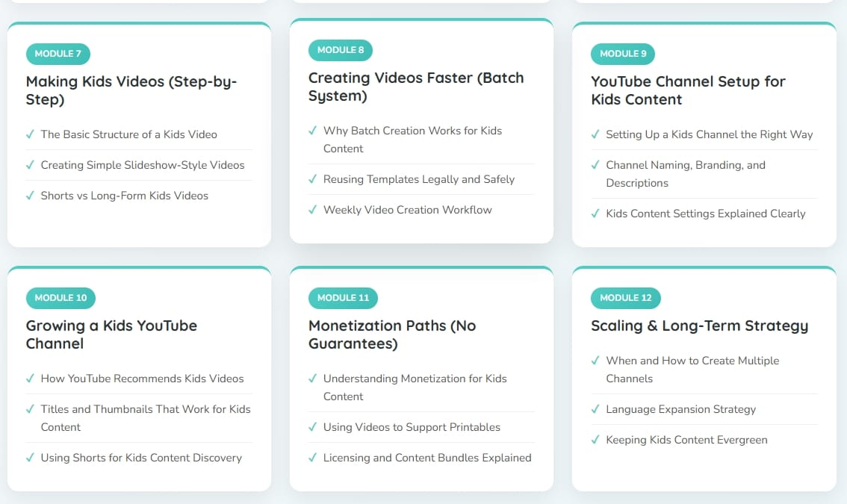Select the MODULE 12 label pill

pyautogui.click(x=625, y=298)
